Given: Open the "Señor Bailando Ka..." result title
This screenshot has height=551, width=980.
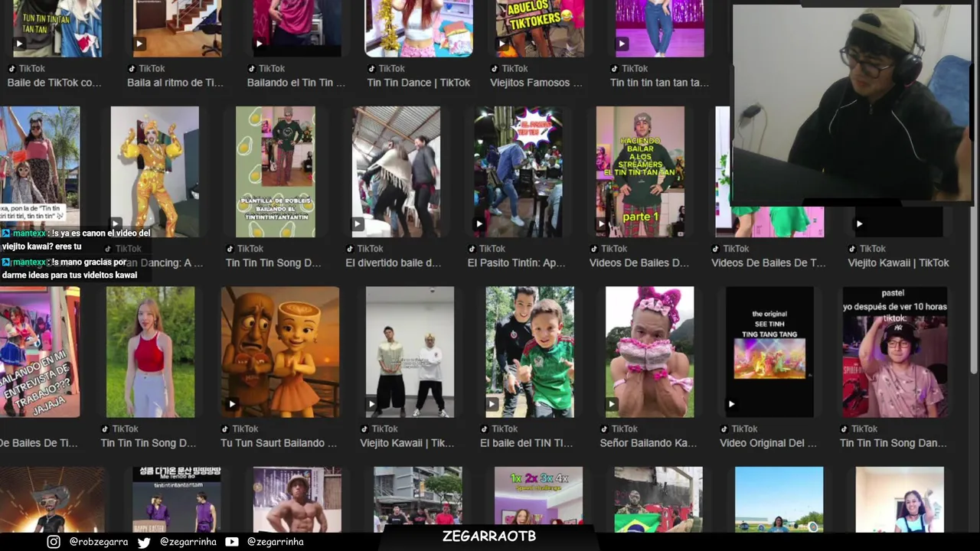Looking at the screenshot, I should (648, 443).
